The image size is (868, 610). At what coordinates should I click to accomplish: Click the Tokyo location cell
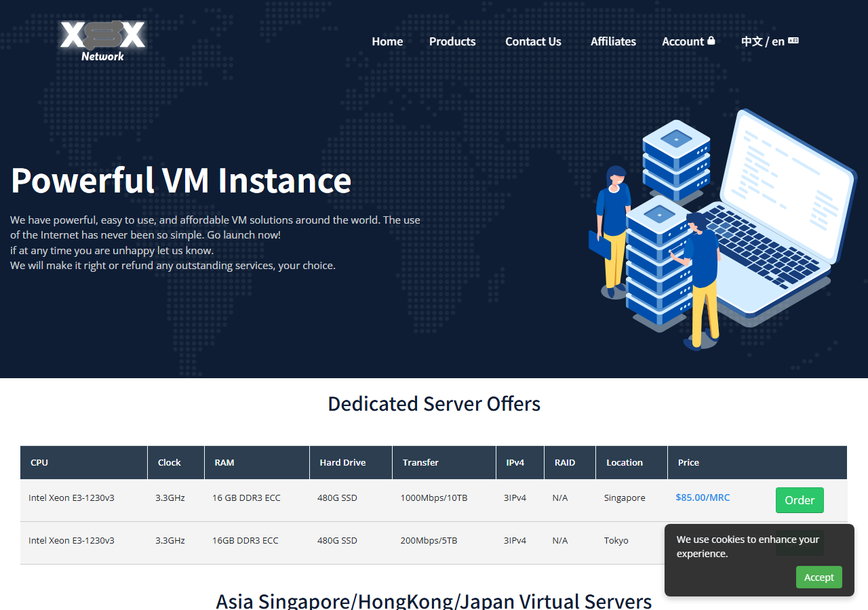tap(616, 541)
